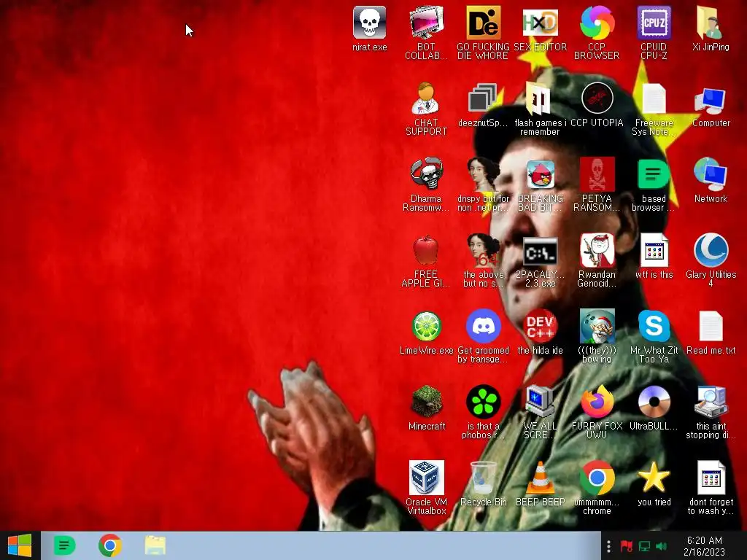Open CPUID CPU-Z icon
This screenshot has height=560, width=747.
tap(654, 23)
